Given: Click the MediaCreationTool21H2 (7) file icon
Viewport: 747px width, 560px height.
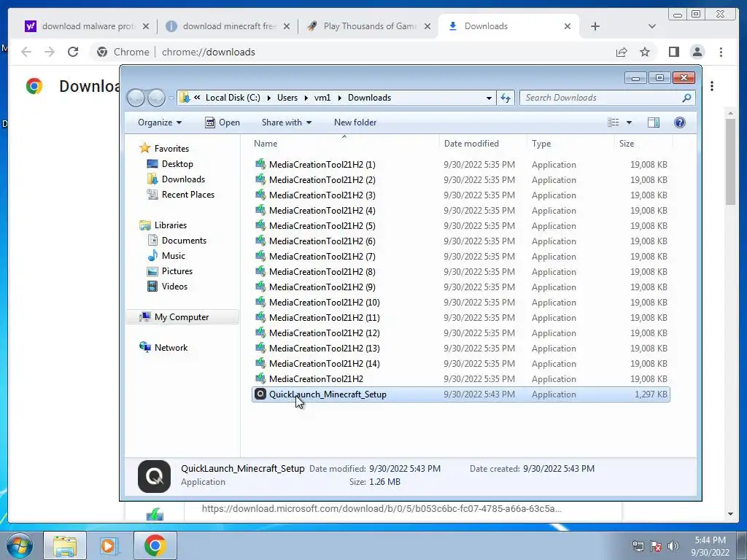Looking at the screenshot, I should click(x=260, y=256).
